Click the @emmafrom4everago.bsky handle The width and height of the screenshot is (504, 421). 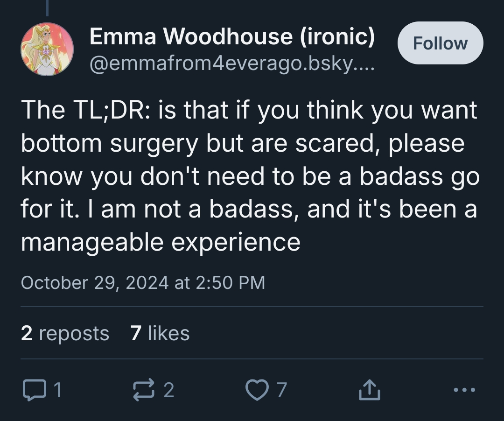pyautogui.click(x=232, y=62)
